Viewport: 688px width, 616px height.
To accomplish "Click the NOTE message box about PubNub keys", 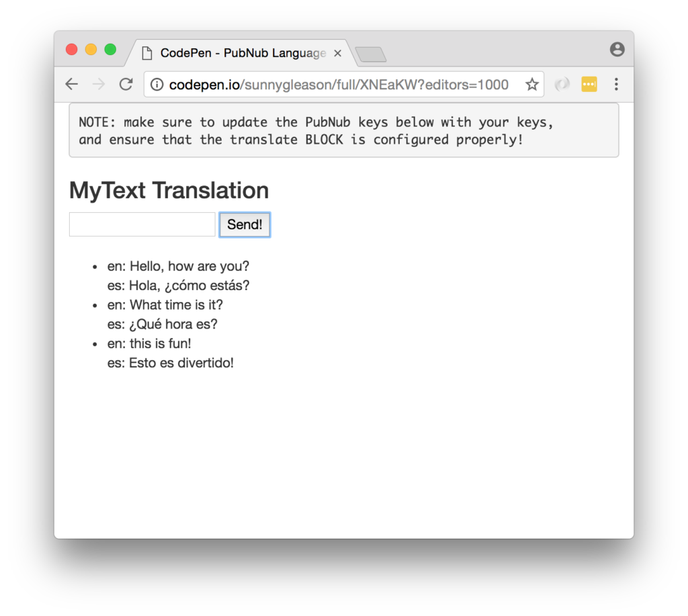I will pyautogui.click(x=343, y=130).
